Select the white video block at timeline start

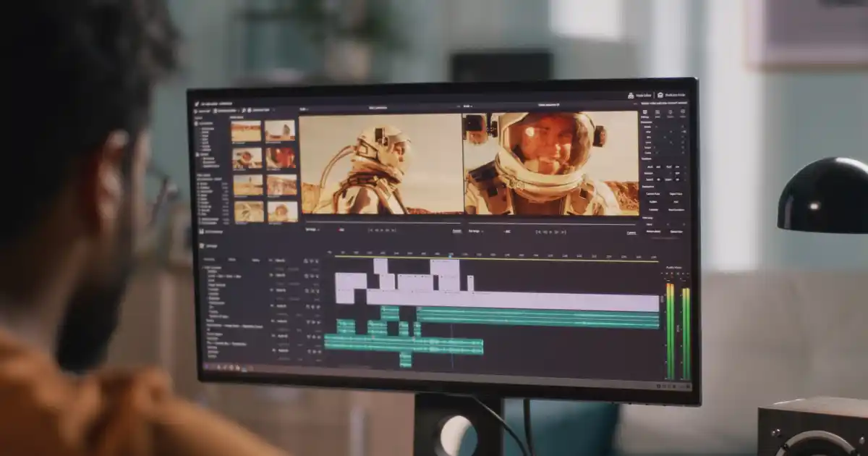(351, 288)
